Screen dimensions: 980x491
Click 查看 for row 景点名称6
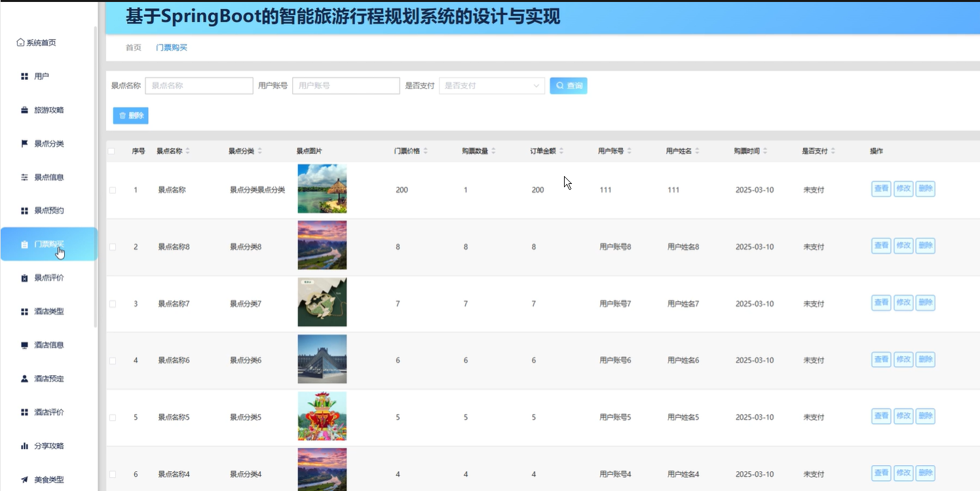(881, 359)
